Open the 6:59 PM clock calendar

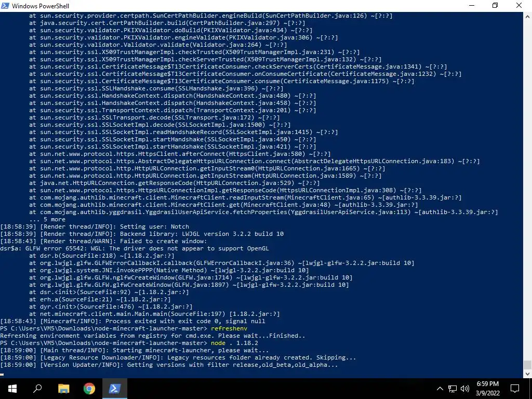click(488, 389)
